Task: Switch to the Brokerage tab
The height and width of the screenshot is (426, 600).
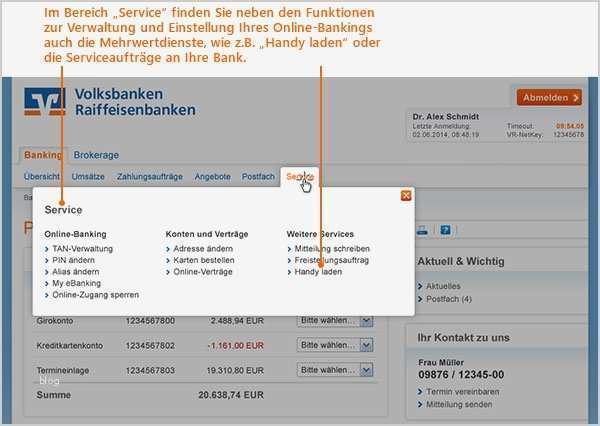Action: coord(96,155)
